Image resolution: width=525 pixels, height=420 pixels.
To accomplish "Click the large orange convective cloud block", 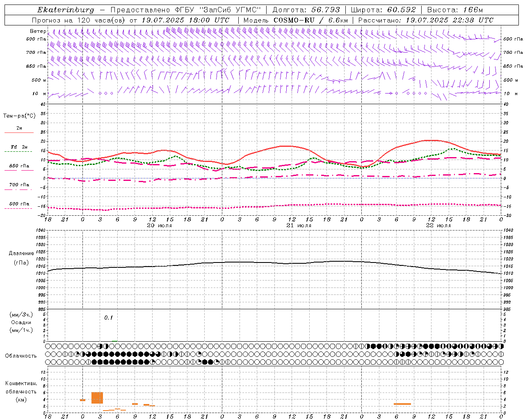I will 97,398.
